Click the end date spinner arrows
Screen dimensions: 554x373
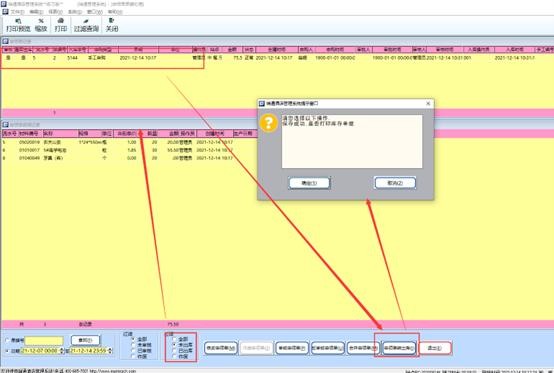tap(110, 351)
